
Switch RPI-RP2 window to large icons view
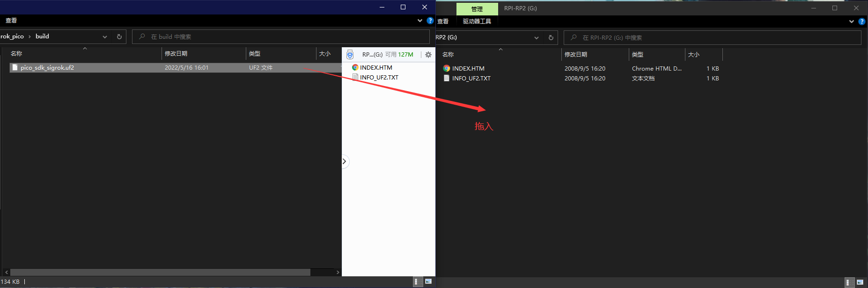(860, 282)
